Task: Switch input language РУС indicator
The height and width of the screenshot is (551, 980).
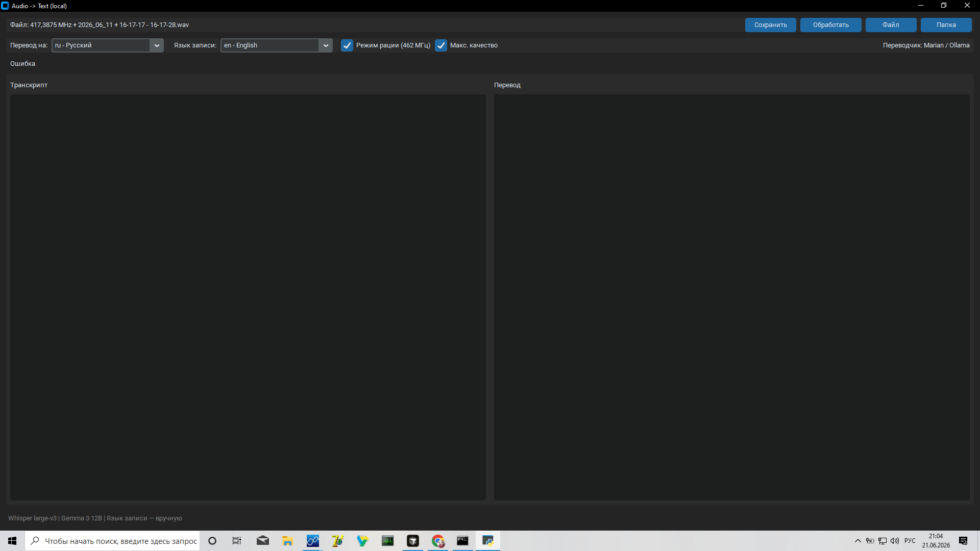Action: [910, 541]
